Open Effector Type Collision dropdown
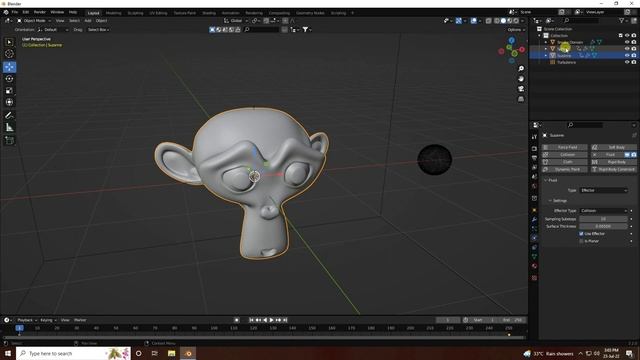This screenshot has height=360, width=640. pos(603,211)
